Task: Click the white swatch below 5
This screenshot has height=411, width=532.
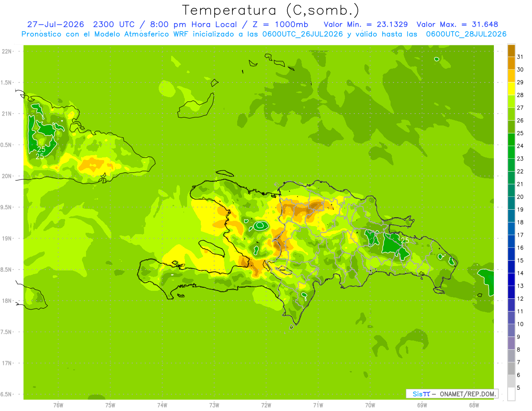Action: tap(511, 394)
